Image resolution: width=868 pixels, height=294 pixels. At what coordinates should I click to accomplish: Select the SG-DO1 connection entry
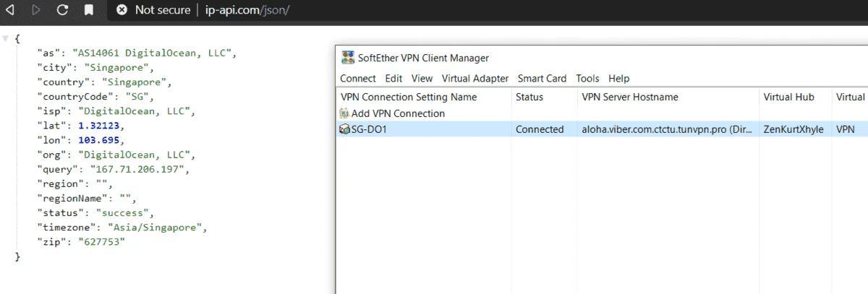click(x=602, y=129)
